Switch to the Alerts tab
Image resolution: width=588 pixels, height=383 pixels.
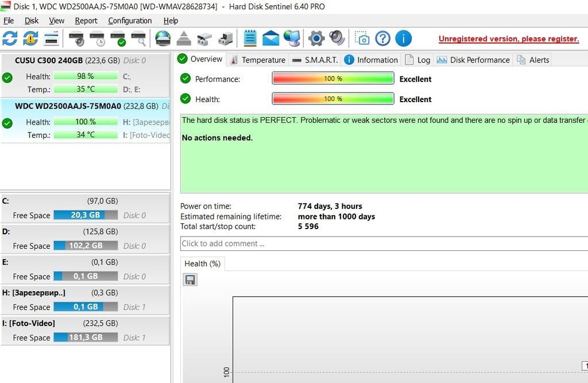pyautogui.click(x=532, y=60)
